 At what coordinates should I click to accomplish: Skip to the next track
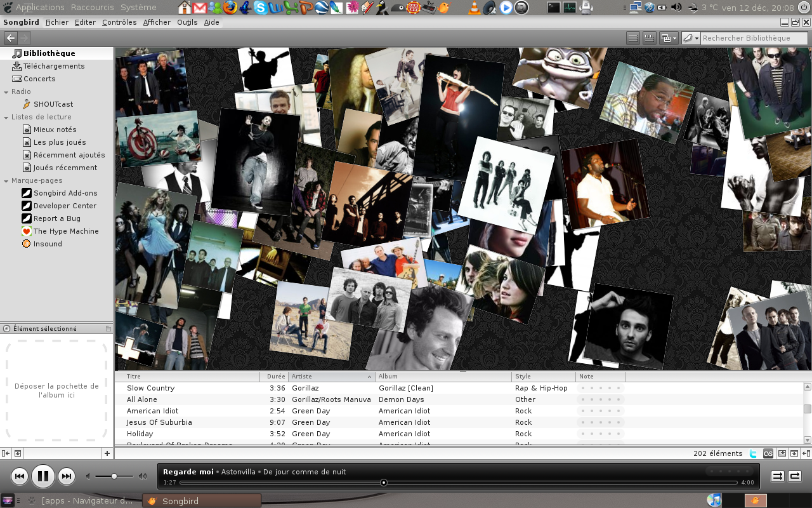pyautogui.click(x=67, y=476)
